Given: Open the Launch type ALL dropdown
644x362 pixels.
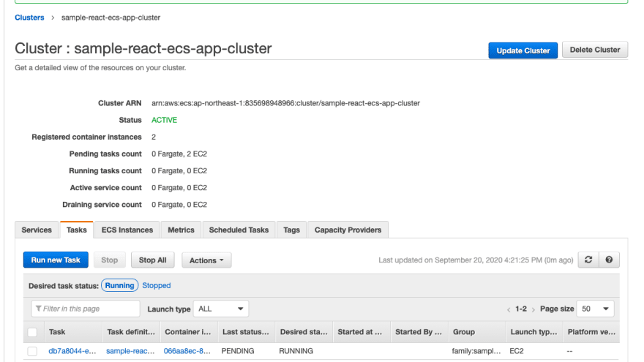Looking at the screenshot, I should [x=220, y=309].
